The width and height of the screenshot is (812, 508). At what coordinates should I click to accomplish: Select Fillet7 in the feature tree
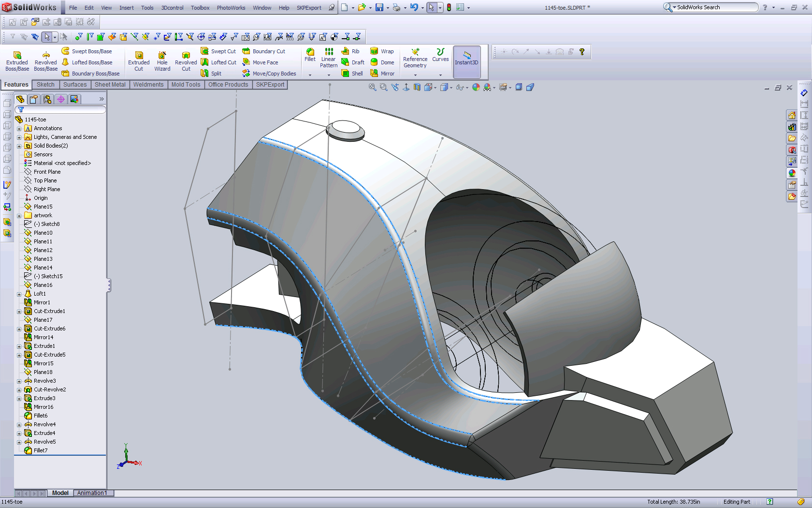[x=41, y=450]
